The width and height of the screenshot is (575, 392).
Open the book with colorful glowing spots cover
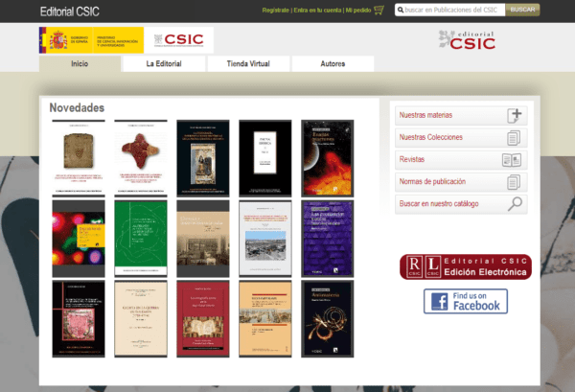tap(79, 239)
